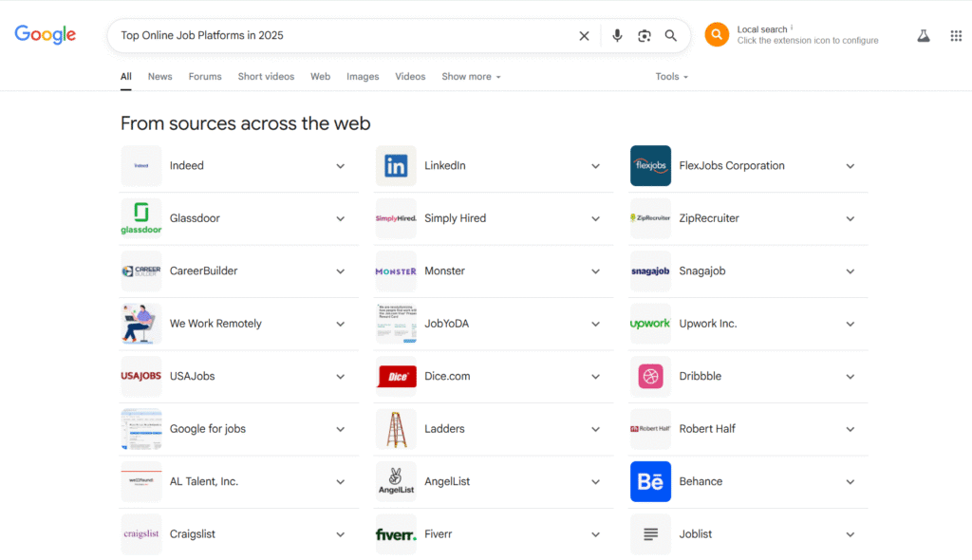Click the USAJobs logo thumbnail
This screenshot has height=560, width=972.
[141, 377]
